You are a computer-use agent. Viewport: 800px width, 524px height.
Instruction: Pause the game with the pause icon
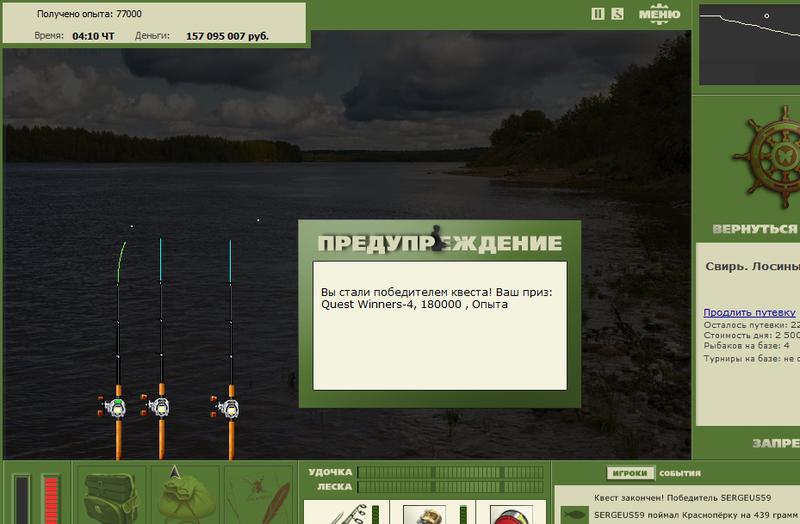tap(597, 14)
